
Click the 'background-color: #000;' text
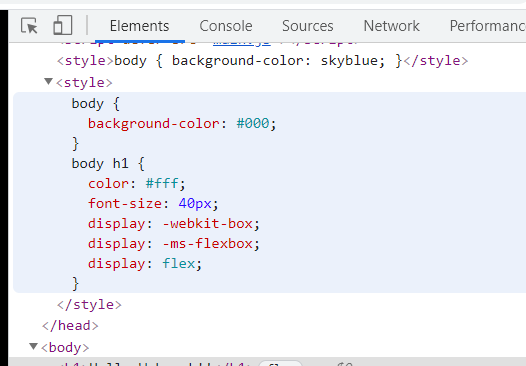[182, 124]
